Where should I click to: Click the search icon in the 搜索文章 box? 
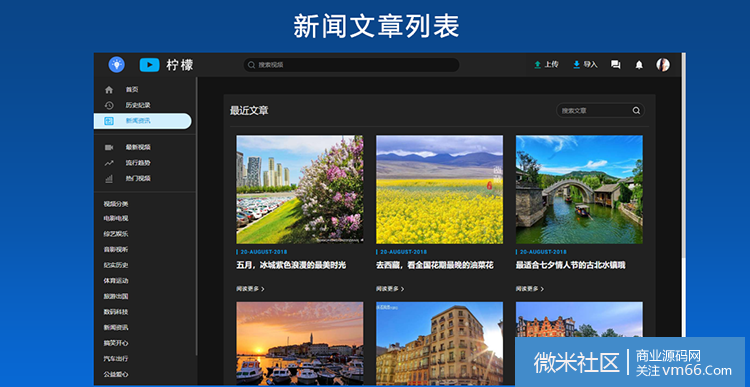tap(636, 111)
